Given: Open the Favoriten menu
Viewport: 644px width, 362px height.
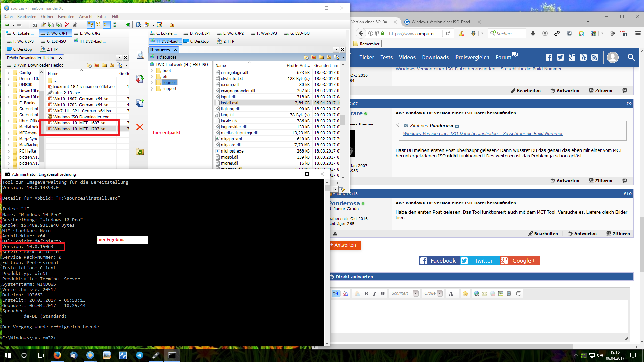Looking at the screenshot, I should pyautogui.click(x=66, y=17).
